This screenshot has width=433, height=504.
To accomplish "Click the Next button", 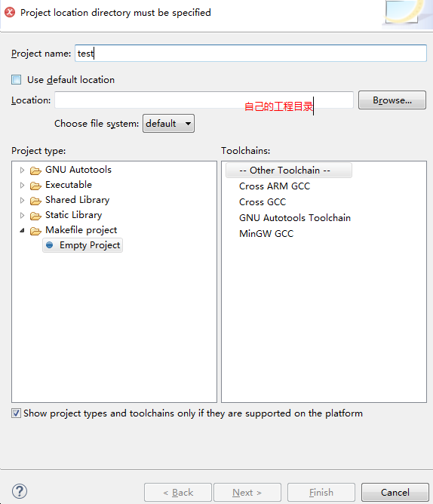I will [247, 492].
